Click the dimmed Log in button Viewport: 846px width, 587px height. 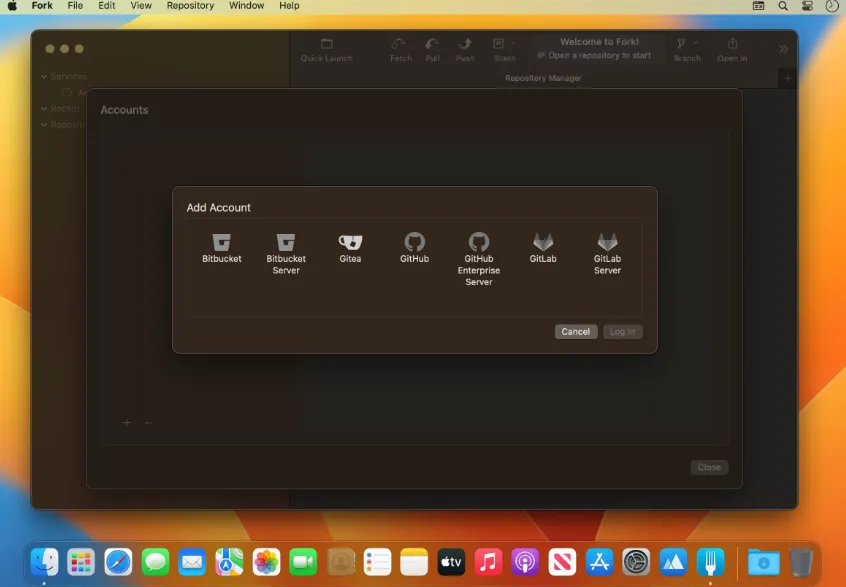point(622,332)
